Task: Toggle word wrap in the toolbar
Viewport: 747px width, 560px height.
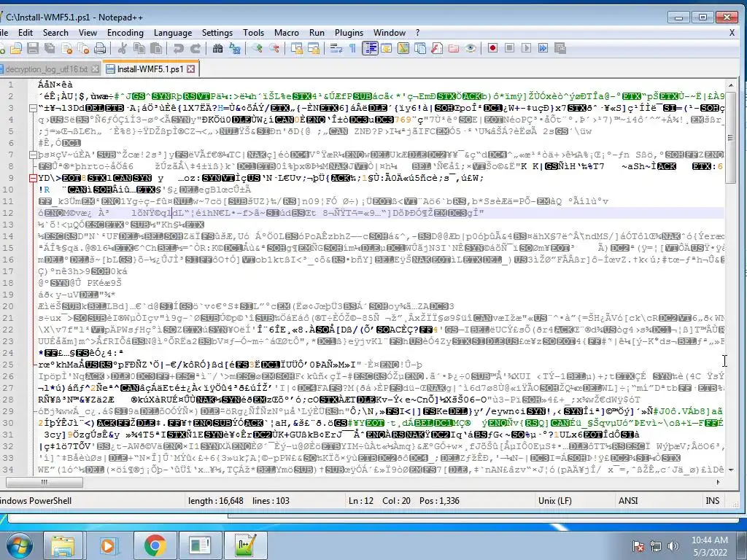Action: [336, 48]
